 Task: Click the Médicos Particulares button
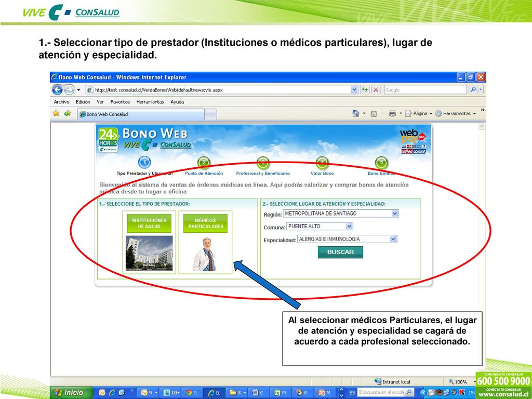(x=205, y=223)
